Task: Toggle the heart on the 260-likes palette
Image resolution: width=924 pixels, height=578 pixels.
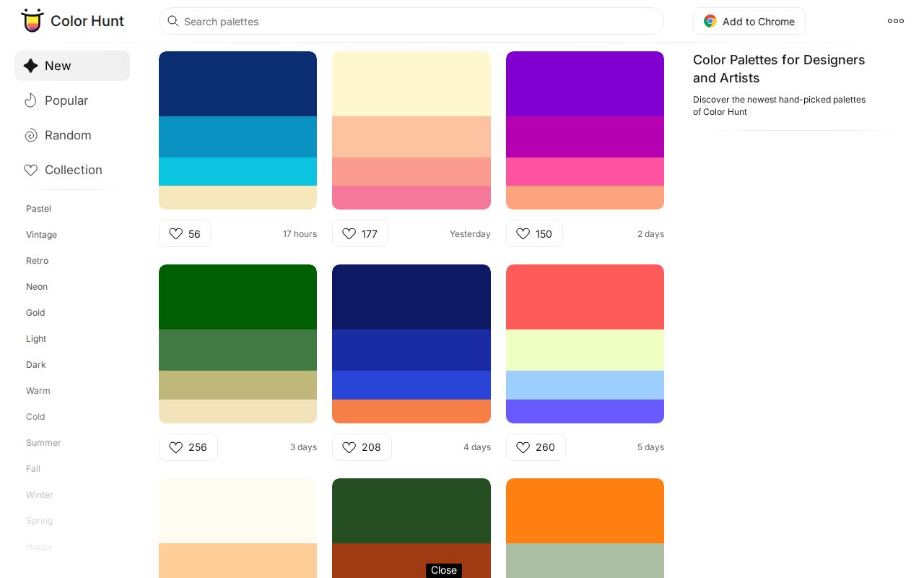Action: [523, 447]
